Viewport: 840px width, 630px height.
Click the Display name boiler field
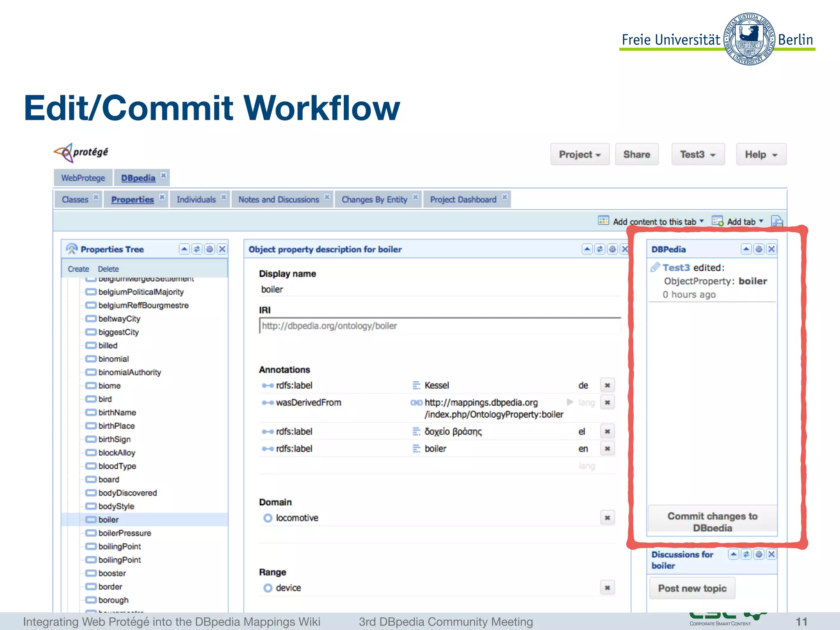tap(439, 290)
